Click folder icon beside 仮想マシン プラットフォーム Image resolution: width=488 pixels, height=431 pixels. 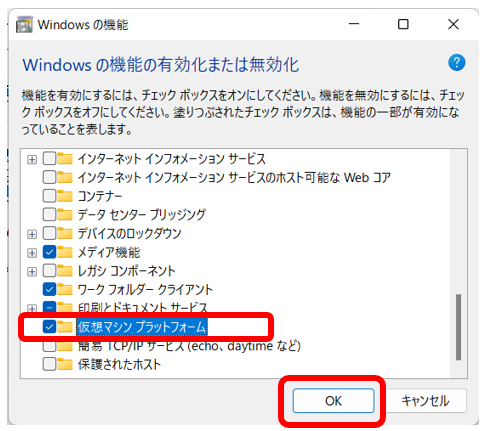click(x=65, y=326)
